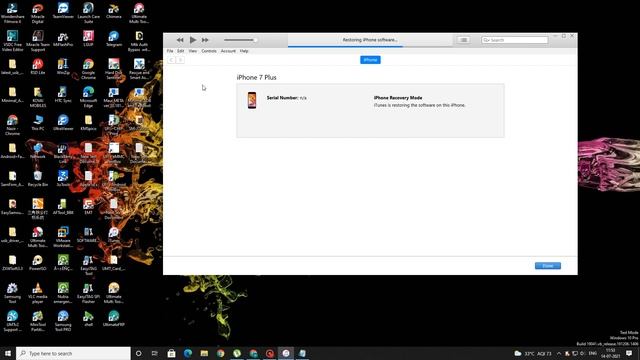Open the Controls menu in iTunes
640x360 pixels.
[209, 51]
